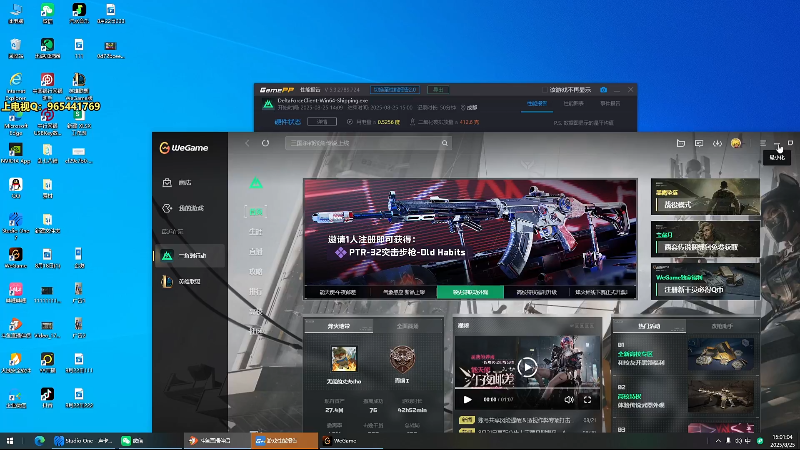This screenshot has width=800, height=450.
Task: Toggle video fullscreen icon
Action: (587, 399)
